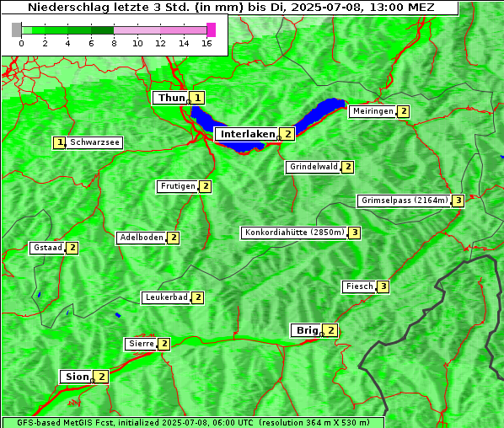The width and height of the screenshot is (504, 428).
Task: Click the Leukerbad label
Action: click(x=166, y=297)
